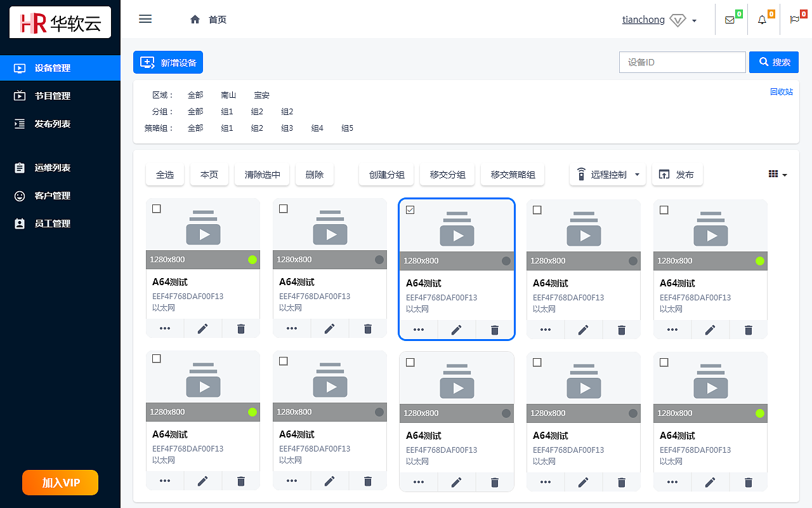Tick the checkbox on the bottom row's third card
The height and width of the screenshot is (508, 812).
coord(410,362)
